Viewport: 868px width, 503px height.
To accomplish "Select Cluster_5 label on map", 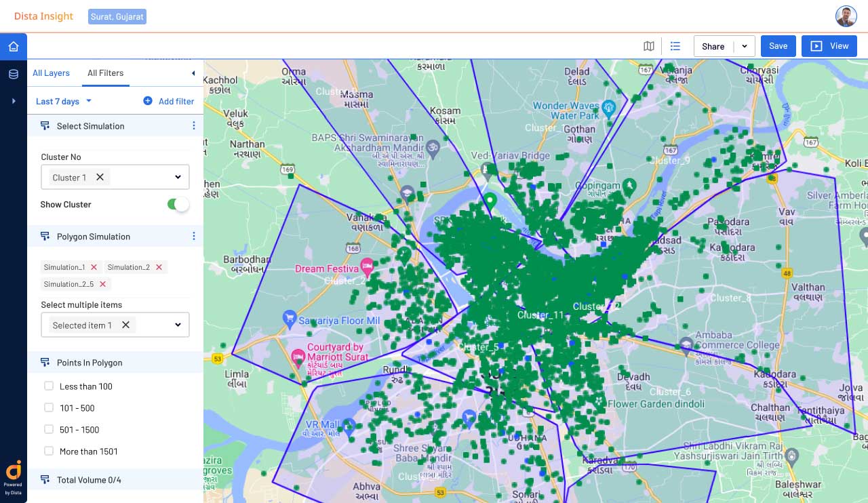I will point(478,347).
